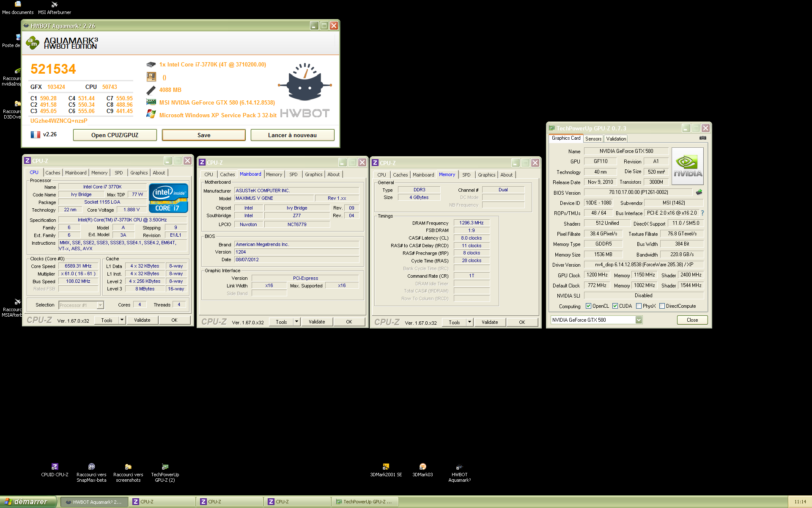Click the motherboard model MAXIMUS V GENE
This screenshot has width=812, height=508.
tap(274, 199)
